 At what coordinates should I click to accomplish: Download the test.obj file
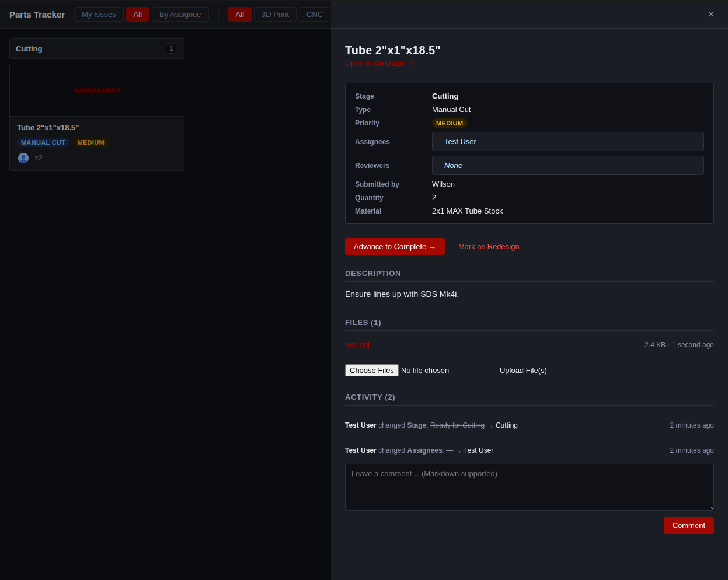[x=357, y=344]
